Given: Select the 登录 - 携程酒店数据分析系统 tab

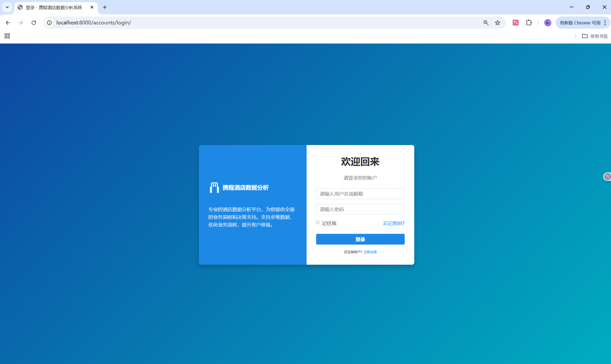Looking at the screenshot, I should tap(54, 7).
